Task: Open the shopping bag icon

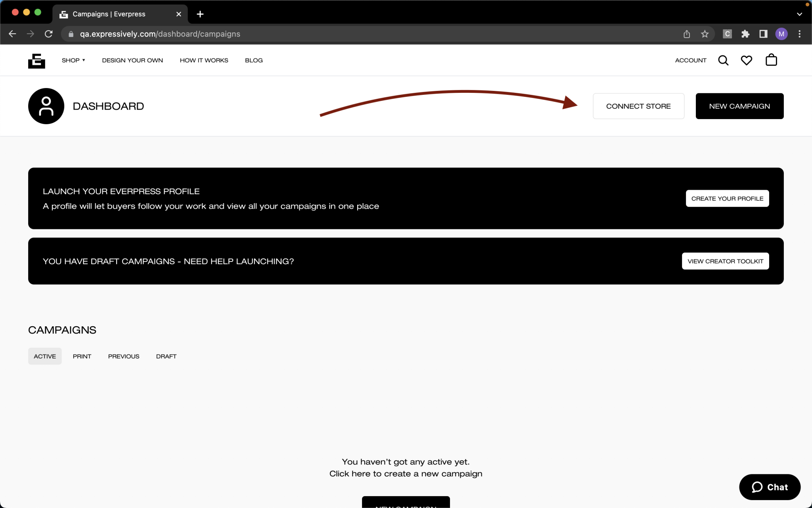Action: 770,60
